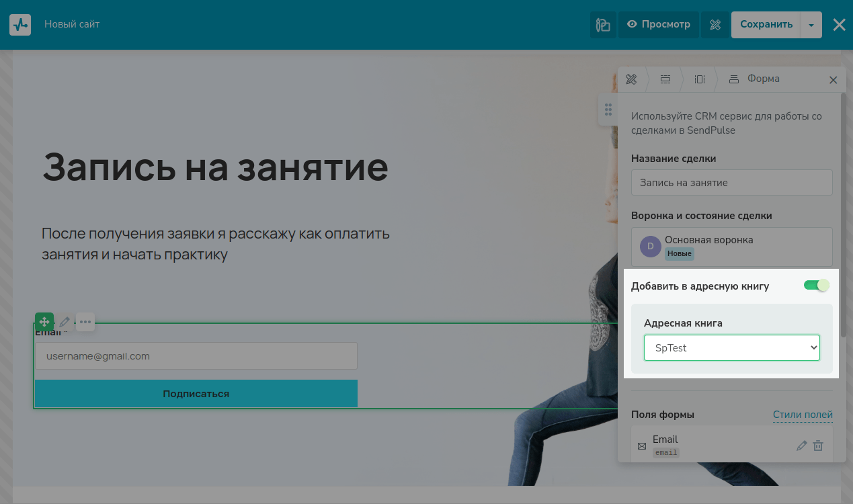Screen dimensions: 853x504
Task: Click the green move handle on the form block
Action: point(44,322)
